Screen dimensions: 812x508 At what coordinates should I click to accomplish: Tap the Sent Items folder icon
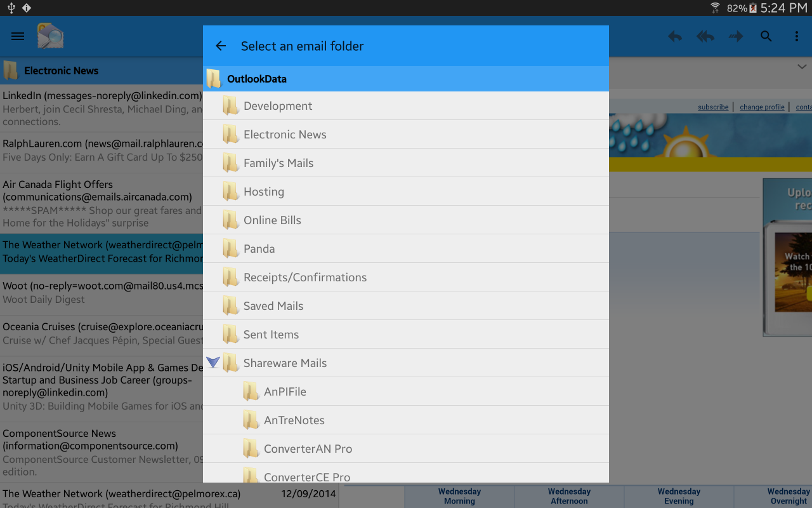(x=230, y=334)
